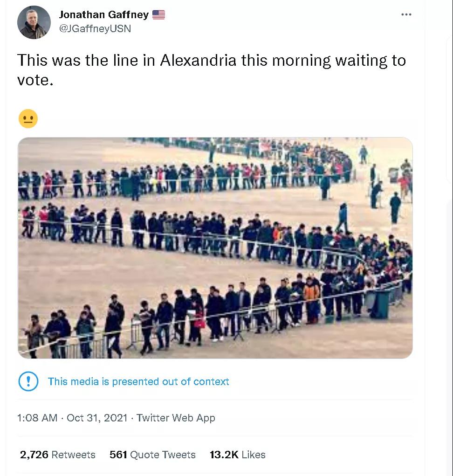Click the 1:08 AM · Oct 31, 2021 timestamp
Viewport: 453px width, 476px height.
[x=72, y=418]
